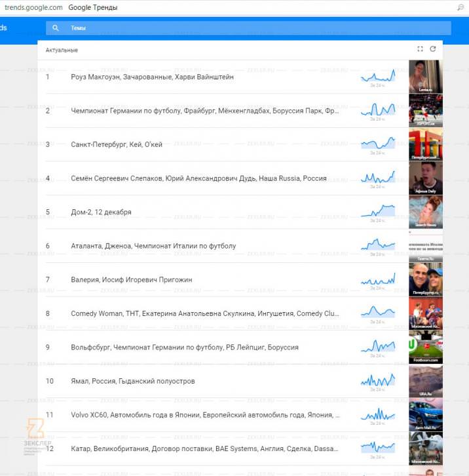Click the Google Тренды page title
Image resolution: width=469 pixels, height=476 pixels.
(x=93, y=8)
